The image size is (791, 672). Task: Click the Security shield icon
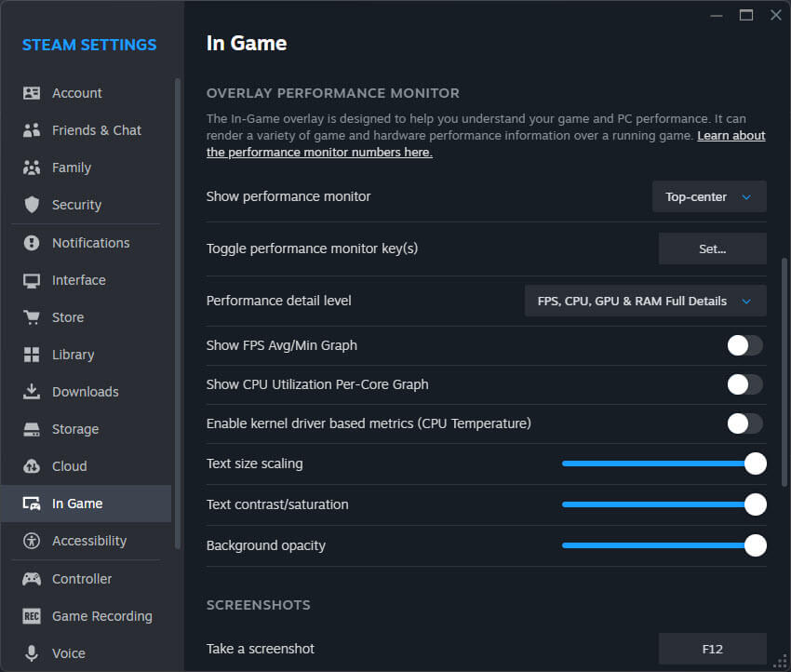click(x=32, y=205)
